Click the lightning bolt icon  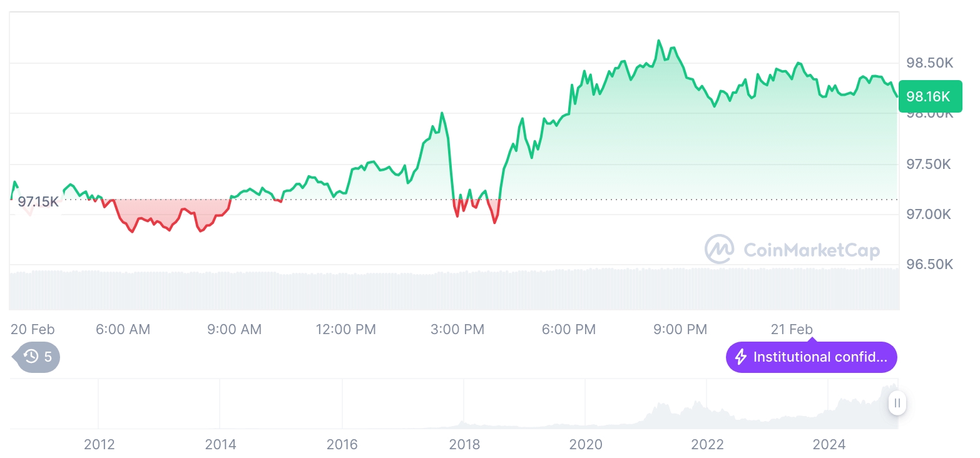740,357
